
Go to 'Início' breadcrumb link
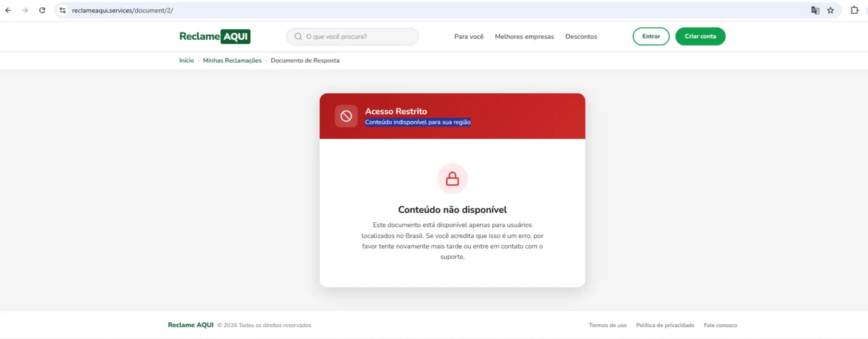tap(187, 61)
